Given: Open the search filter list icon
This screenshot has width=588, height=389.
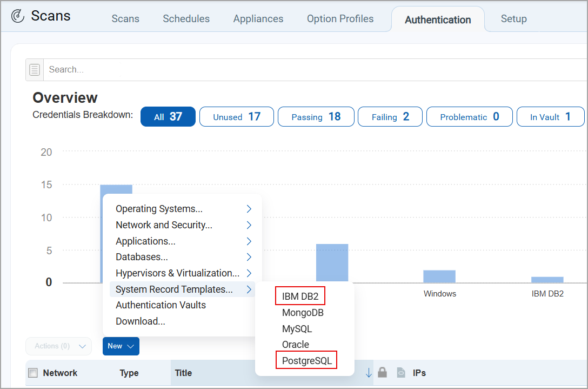Looking at the screenshot, I should pyautogui.click(x=35, y=69).
